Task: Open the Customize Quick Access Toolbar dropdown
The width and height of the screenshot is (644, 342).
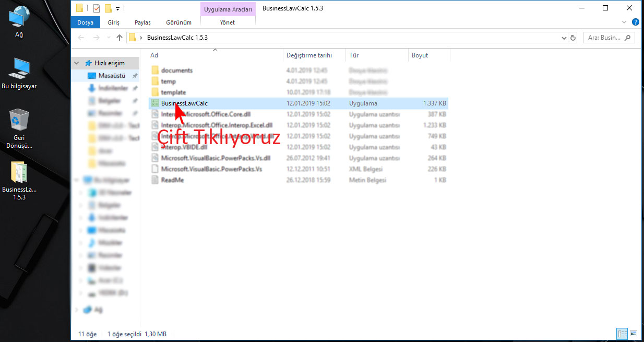Action: 118,8
